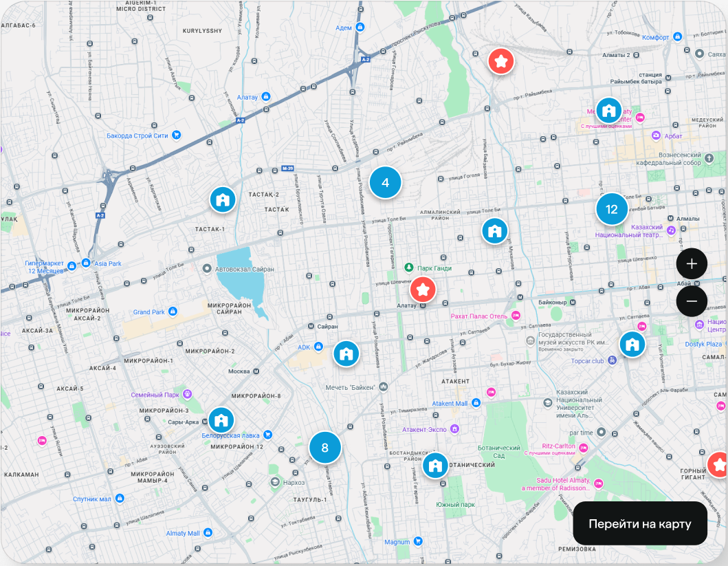Click the blue house marker near ADK
Image resolution: width=728 pixels, height=566 pixels.
click(x=346, y=354)
